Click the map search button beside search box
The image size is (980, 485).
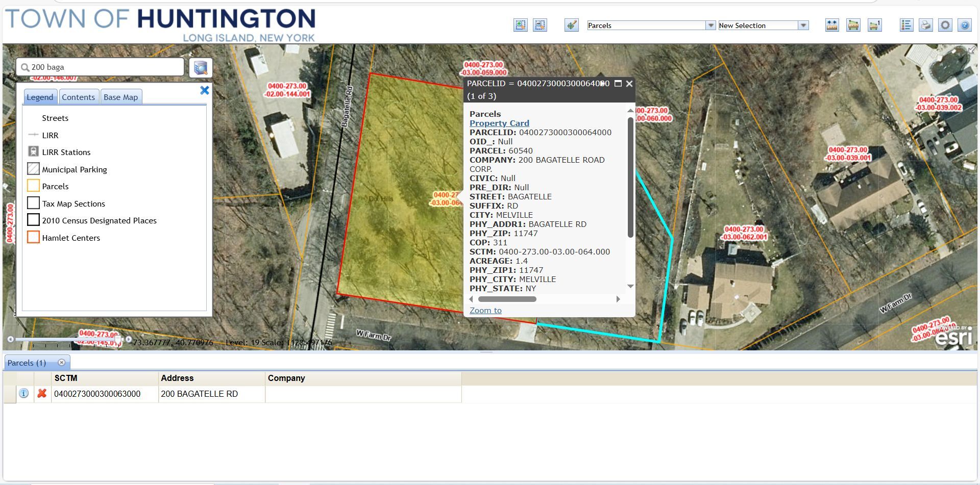coord(201,67)
